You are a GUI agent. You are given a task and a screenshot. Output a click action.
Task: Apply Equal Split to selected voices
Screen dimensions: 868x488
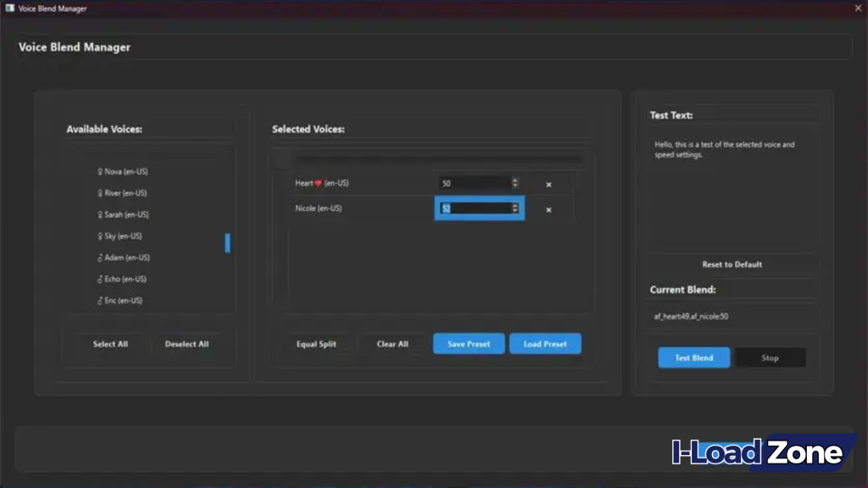point(317,344)
